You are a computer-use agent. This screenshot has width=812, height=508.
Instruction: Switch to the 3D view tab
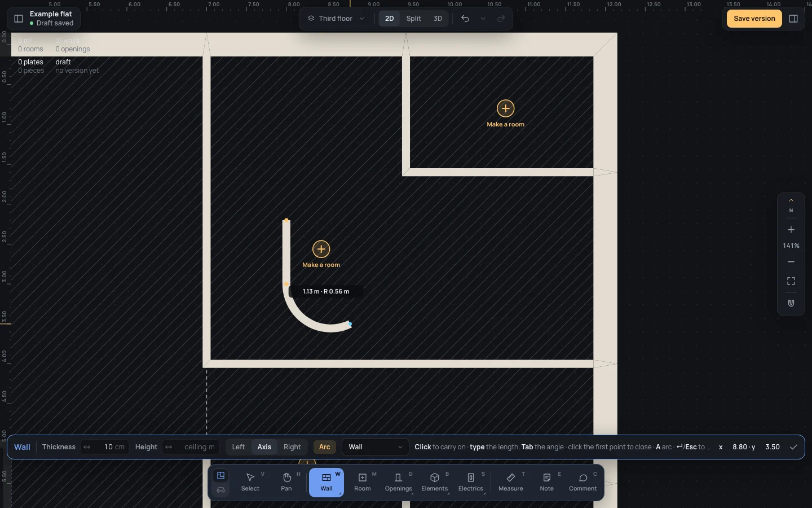click(x=438, y=19)
